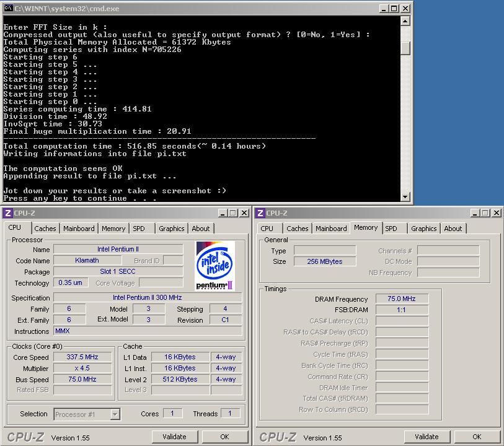The width and height of the screenshot is (504, 446).
Task: Close the left CPU-Z window
Action: pyautogui.click(x=244, y=213)
